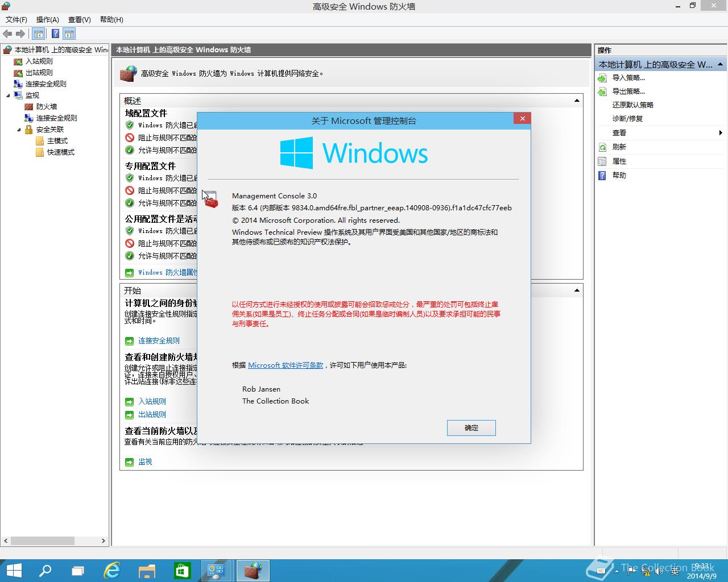Expand the 查看 submenu in actions pane
Viewport: 728px width, 582px height.
[x=721, y=132]
